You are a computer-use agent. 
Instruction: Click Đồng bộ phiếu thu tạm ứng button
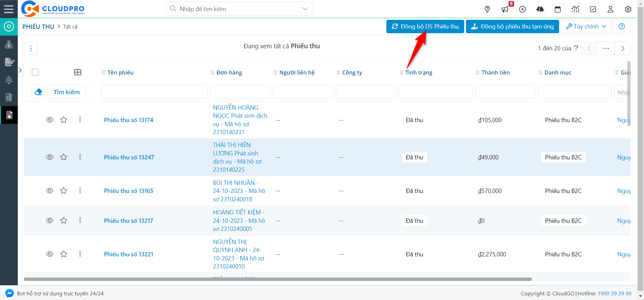coord(513,27)
